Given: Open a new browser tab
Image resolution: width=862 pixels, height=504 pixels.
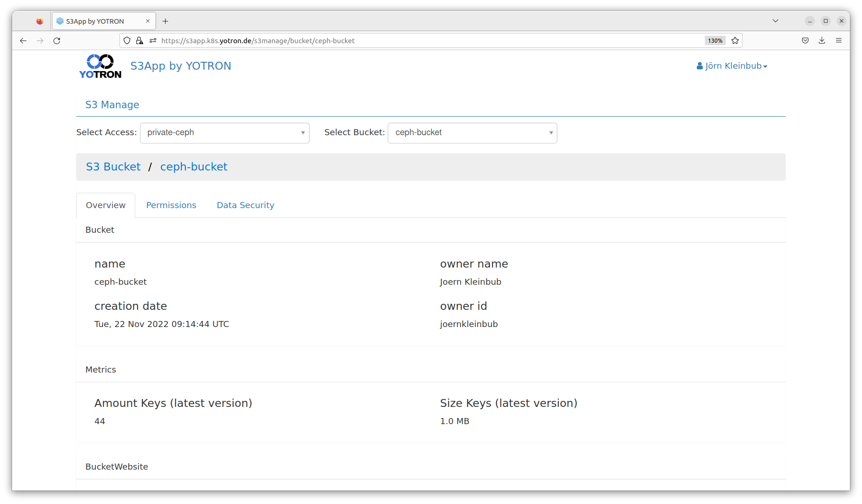Looking at the screenshot, I should pos(165,21).
